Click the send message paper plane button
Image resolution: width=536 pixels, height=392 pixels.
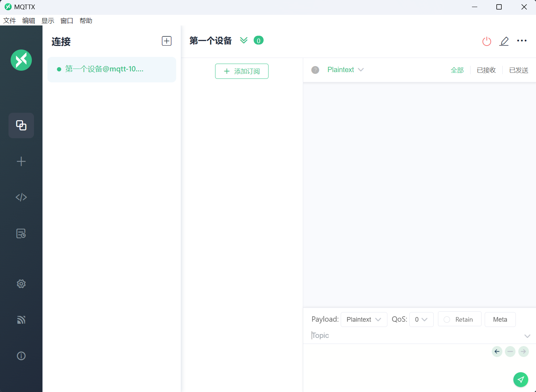[520, 380]
